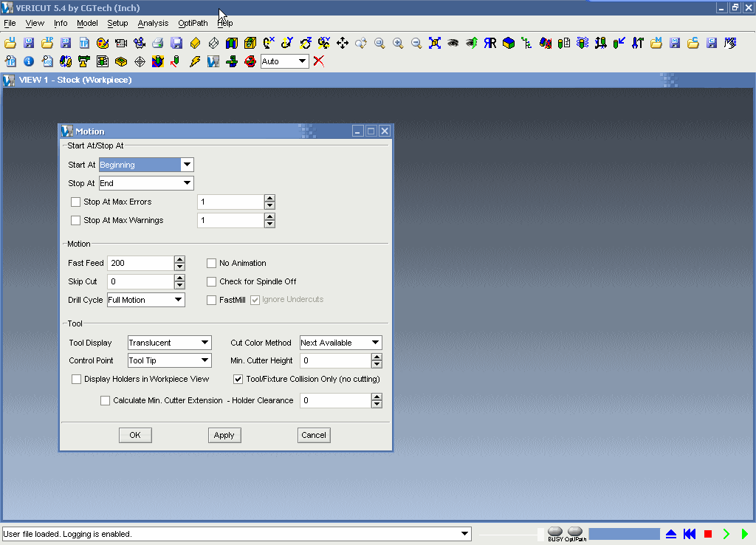The width and height of the screenshot is (756, 545).
Task: Enable Calculate Min. Cutter Extension checkbox
Action: [105, 401]
